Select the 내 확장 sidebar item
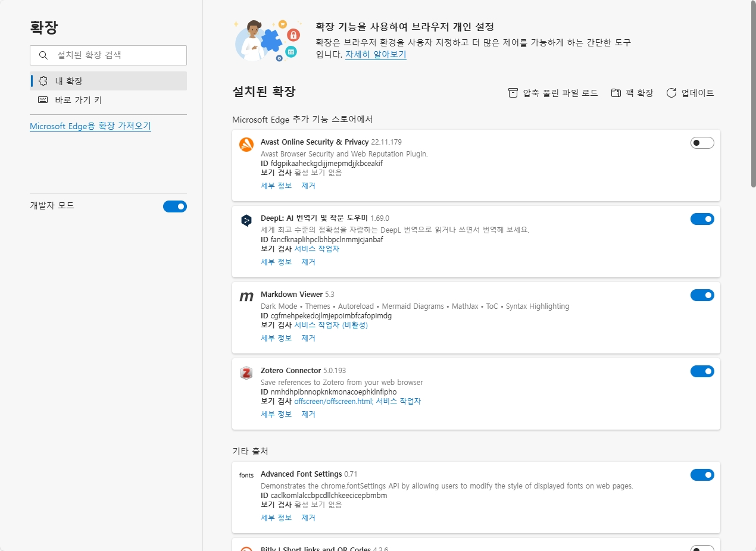The image size is (756, 551). [108, 81]
